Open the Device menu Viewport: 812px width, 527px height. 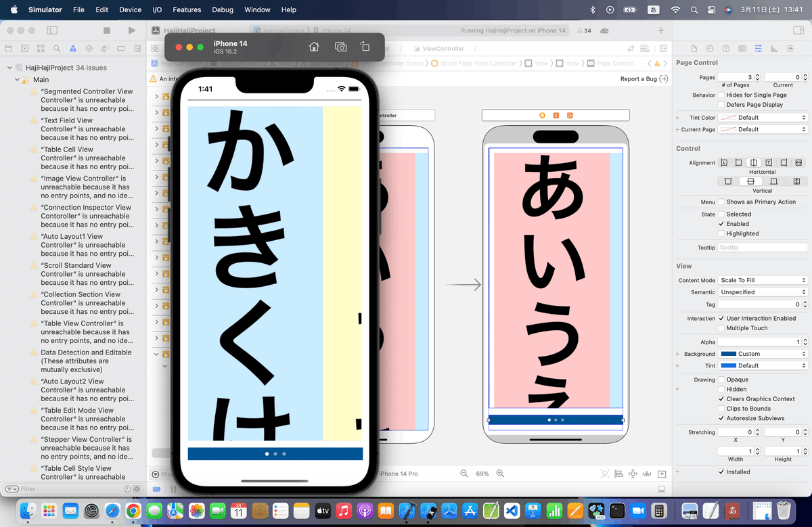pyautogui.click(x=130, y=9)
